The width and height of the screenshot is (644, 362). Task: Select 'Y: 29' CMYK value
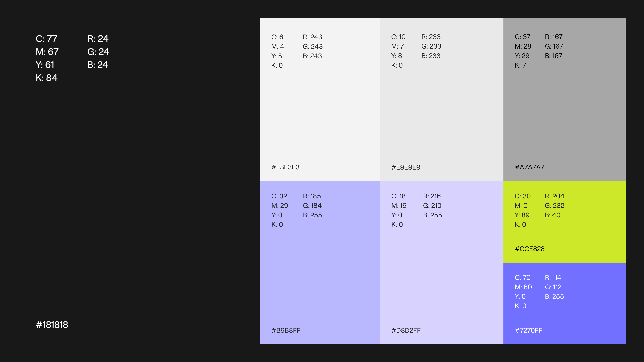522,56
